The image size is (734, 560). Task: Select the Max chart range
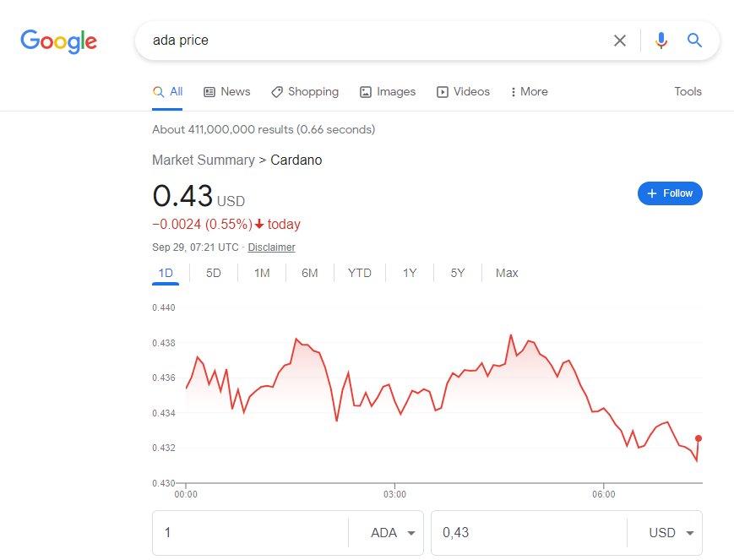507,273
